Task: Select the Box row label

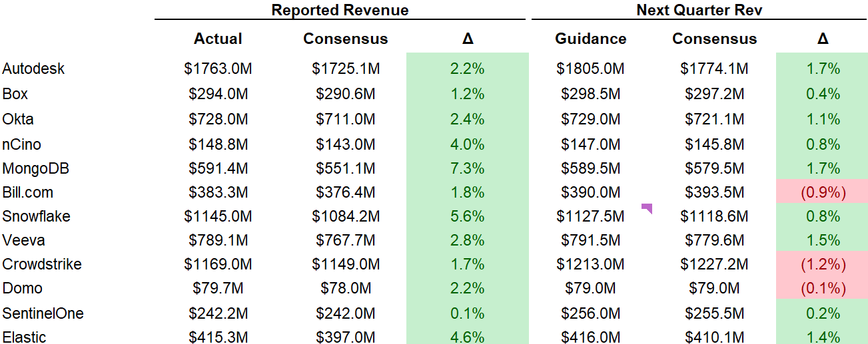Action: [15, 94]
